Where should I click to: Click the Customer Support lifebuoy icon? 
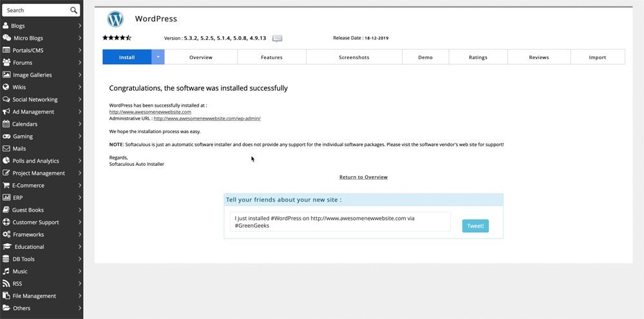(x=6, y=222)
